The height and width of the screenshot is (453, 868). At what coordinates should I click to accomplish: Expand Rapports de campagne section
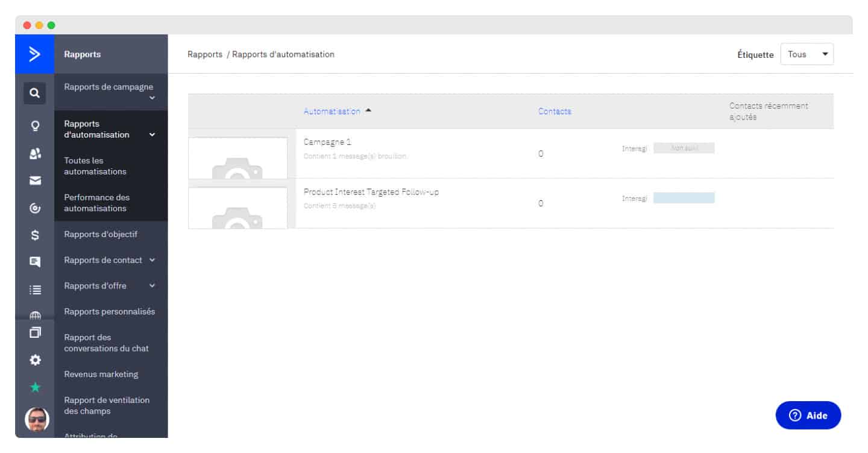111,92
